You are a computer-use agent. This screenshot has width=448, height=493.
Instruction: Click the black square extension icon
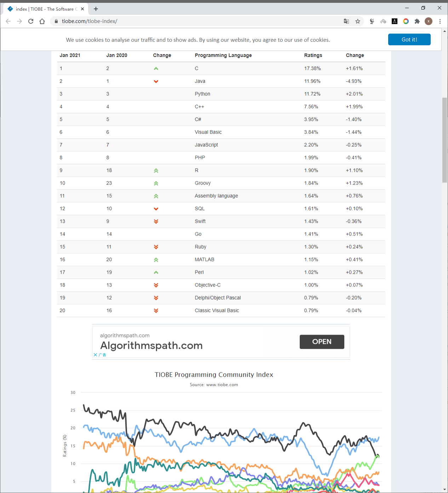coord(395,21)
